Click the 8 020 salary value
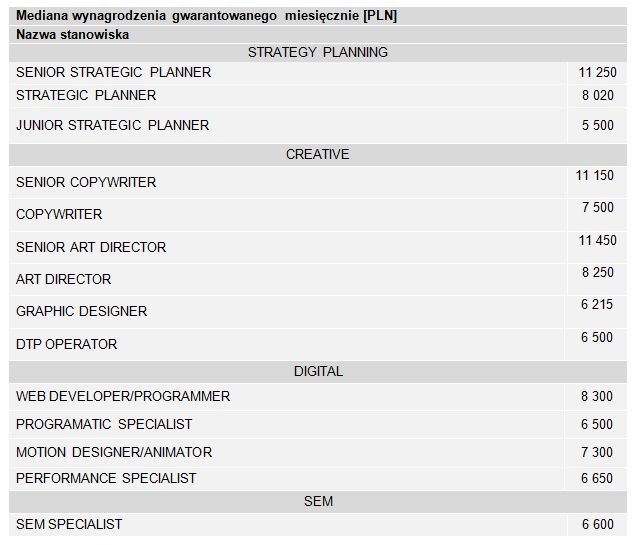 click(x=596, y=95)
